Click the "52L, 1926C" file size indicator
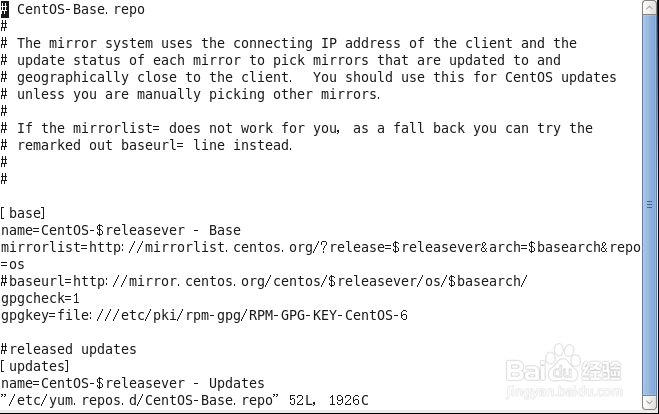Image resolution: width=659 pixels, height=414 pixels. click(x=329, y=400)
